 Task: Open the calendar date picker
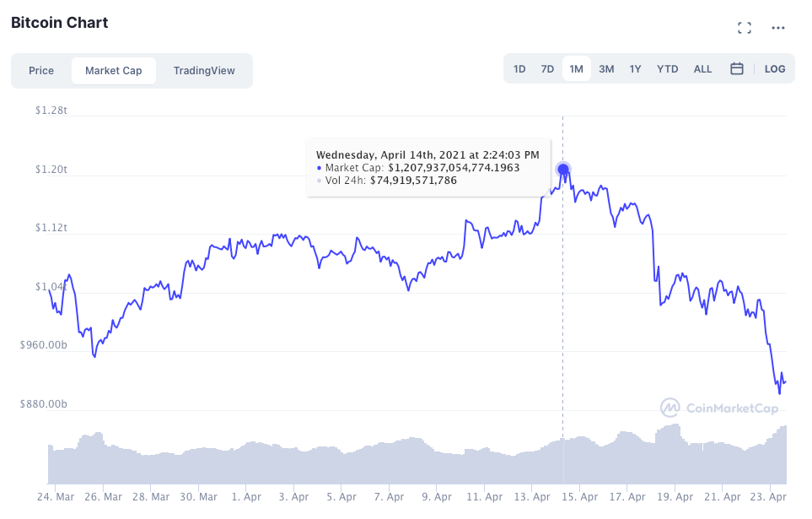pos(736,68)
